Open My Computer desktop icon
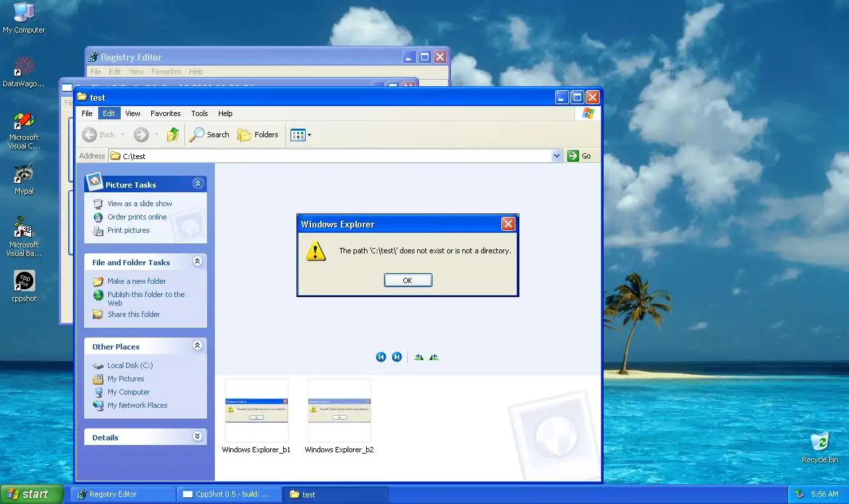Screen dimensions: 849x504 tap(24, 17)
